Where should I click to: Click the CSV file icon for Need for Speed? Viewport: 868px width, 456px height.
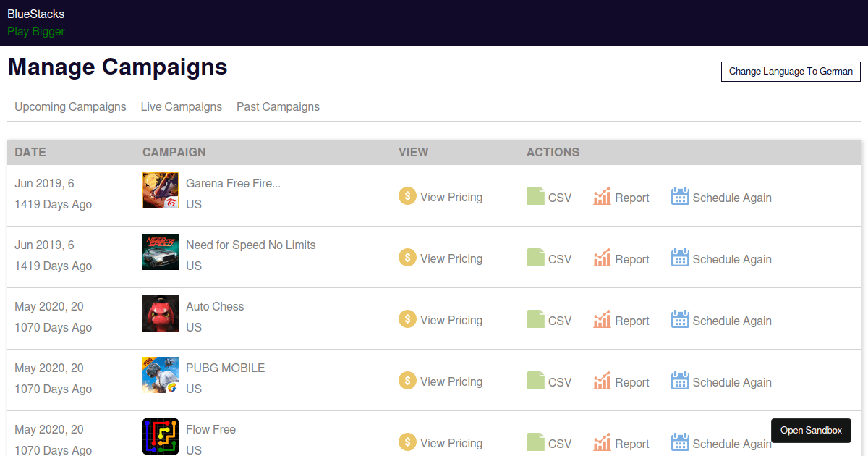point(535,256)
